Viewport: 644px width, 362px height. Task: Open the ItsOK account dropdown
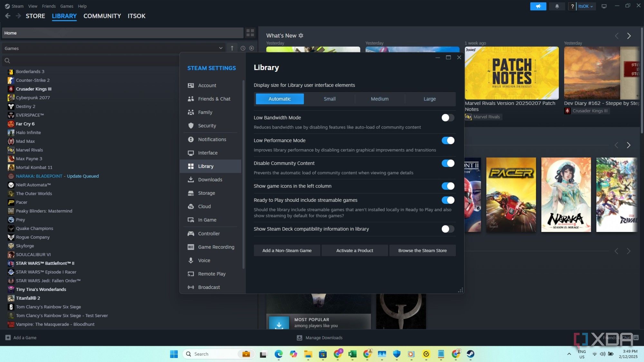[585, 6]
